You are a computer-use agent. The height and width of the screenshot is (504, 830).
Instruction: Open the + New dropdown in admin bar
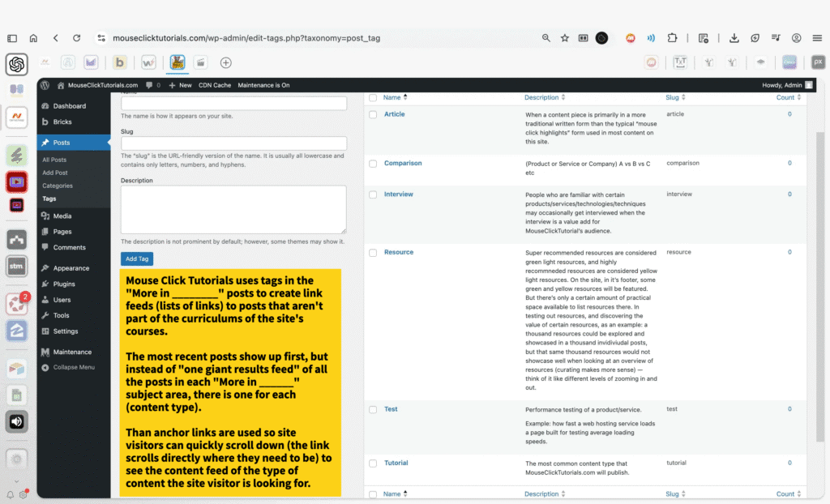coord(181,85)
